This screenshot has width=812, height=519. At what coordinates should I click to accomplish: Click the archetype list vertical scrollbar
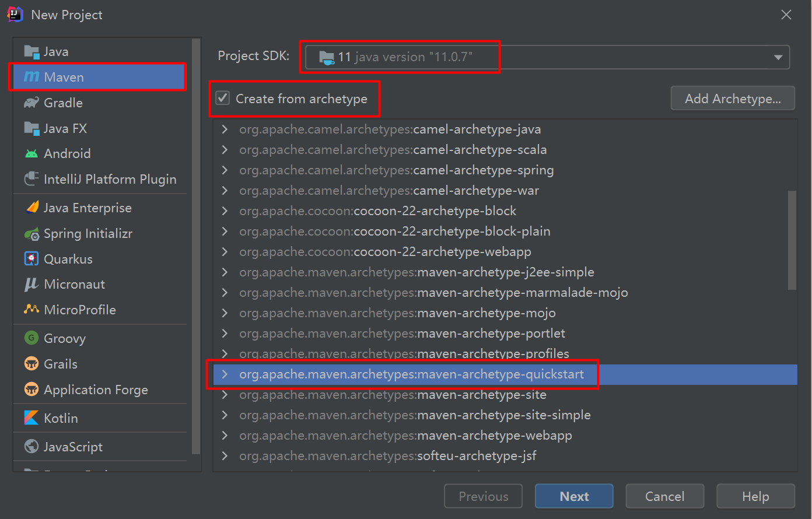pos(792,240)
